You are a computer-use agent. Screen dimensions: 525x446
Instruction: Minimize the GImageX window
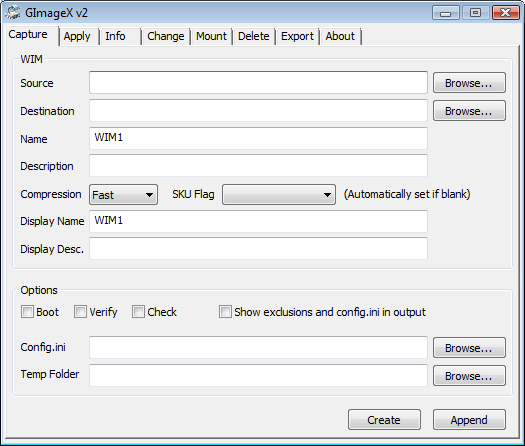click(x=445, y=13)
